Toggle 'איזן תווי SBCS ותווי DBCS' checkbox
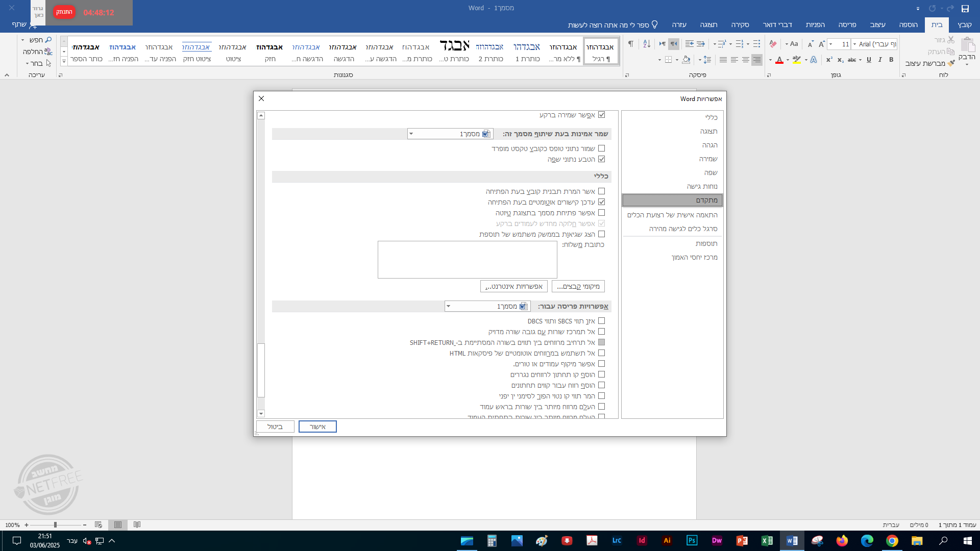Viewport: 980px width, 551px height. [602, 321]
